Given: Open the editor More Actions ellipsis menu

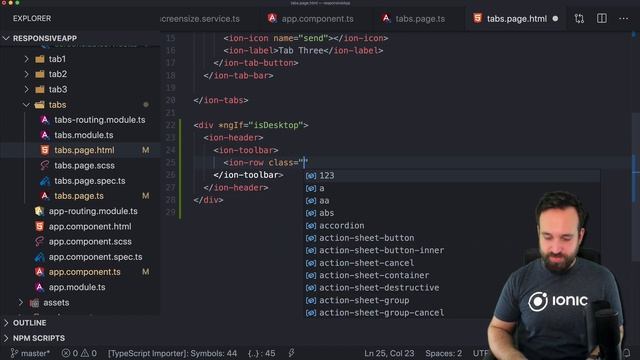Looking at the screenshot, I should pos(623,18).
